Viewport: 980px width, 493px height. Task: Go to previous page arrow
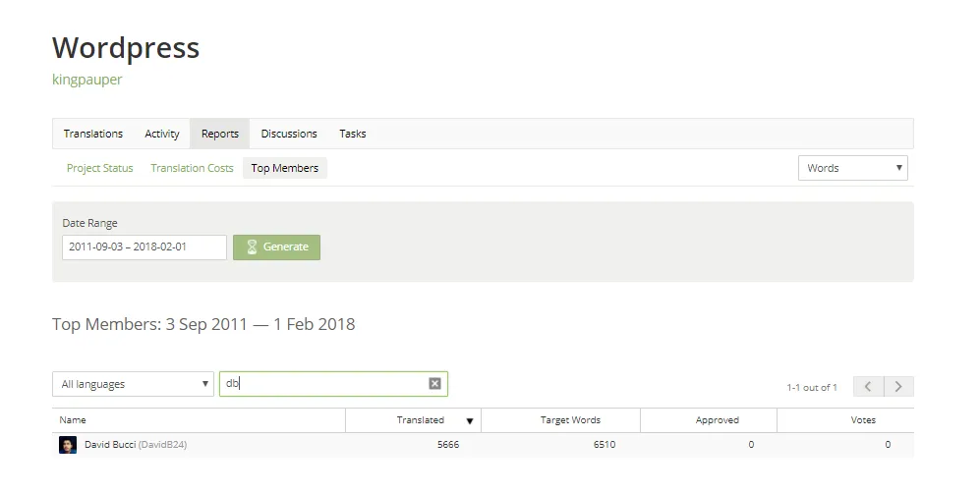(868, 386)
